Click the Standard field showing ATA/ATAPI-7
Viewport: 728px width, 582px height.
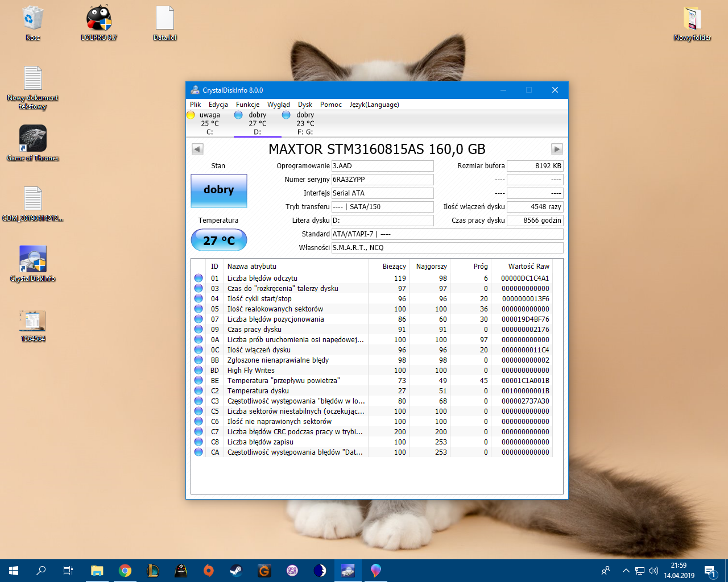point(448,234)
